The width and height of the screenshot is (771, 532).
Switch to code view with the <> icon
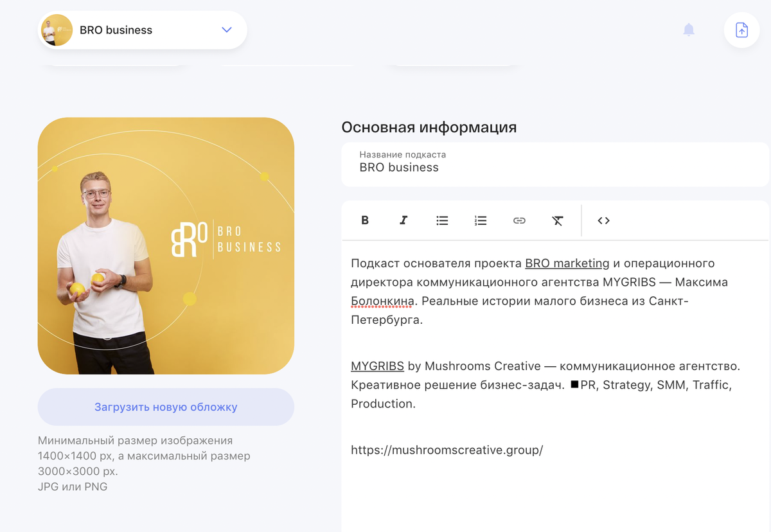(x=603, y=220)
